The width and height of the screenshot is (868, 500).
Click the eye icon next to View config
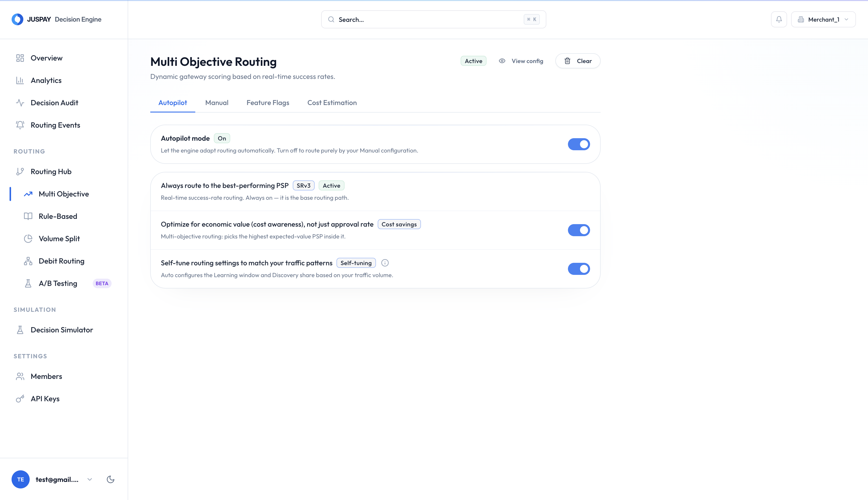click(502, 61)
